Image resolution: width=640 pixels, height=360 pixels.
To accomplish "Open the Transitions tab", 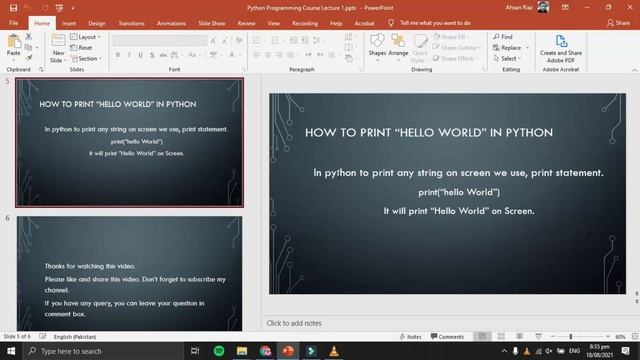I will tap(131, 23).
